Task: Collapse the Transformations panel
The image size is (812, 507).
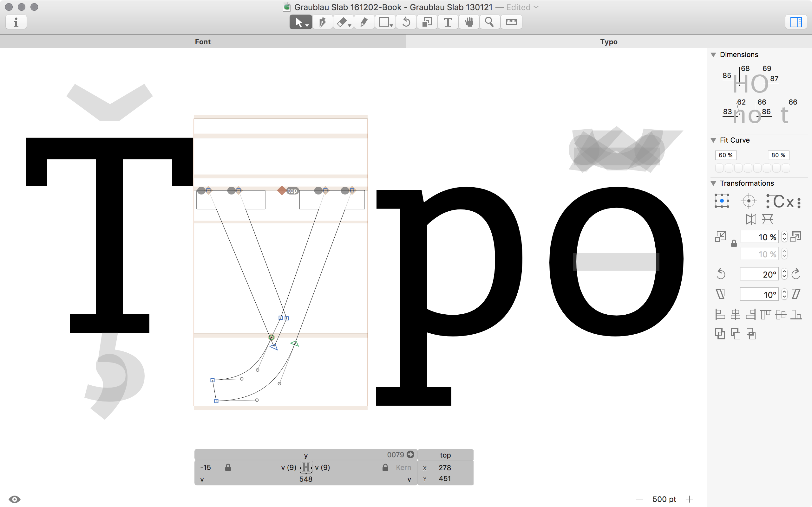Action: [713, 183]
